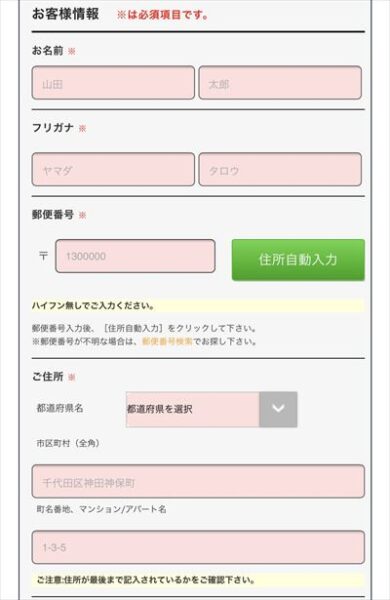Click the required asterisk next to お名前

click(x=72, y=51)
